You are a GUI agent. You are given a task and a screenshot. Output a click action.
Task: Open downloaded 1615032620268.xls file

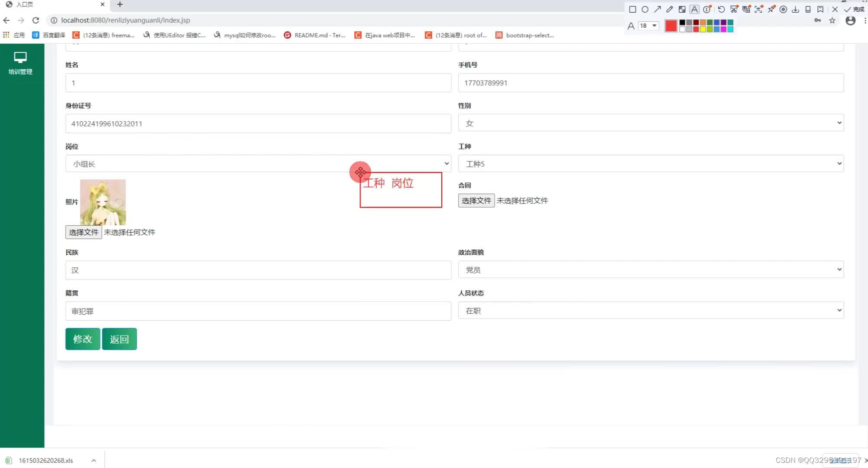pos(45,460)
